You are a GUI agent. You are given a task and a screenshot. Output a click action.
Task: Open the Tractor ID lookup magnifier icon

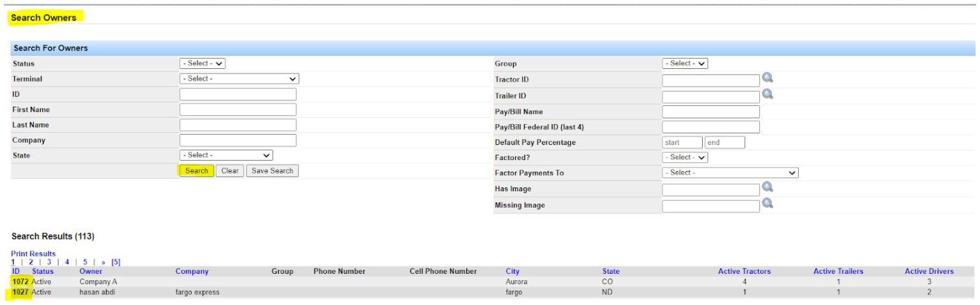tap(768, 78)
